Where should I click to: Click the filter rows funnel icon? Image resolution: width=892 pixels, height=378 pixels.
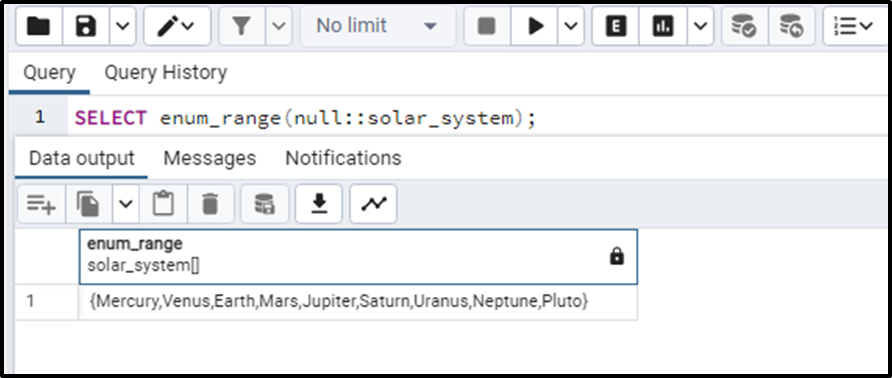242,26
